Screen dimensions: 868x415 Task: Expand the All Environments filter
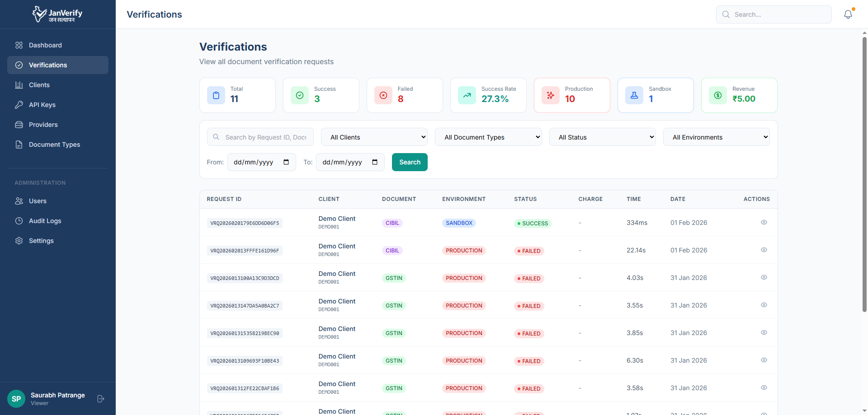click(x=716, y=137)
